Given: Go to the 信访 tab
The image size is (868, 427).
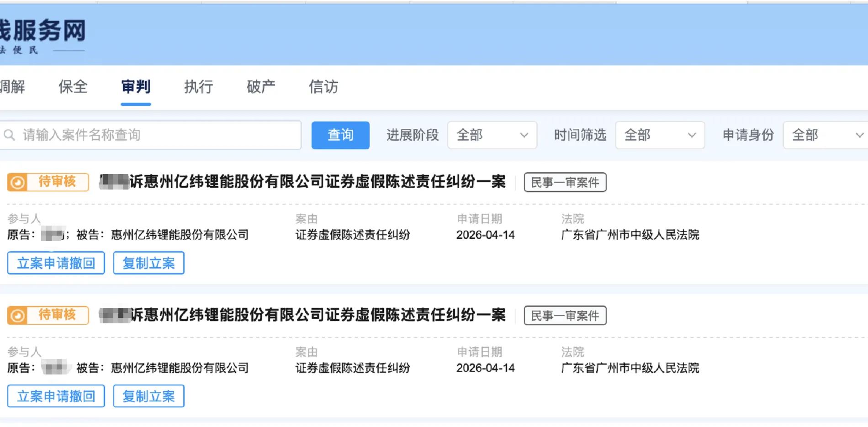Looking at the screenshot, I should click(323, 86).
